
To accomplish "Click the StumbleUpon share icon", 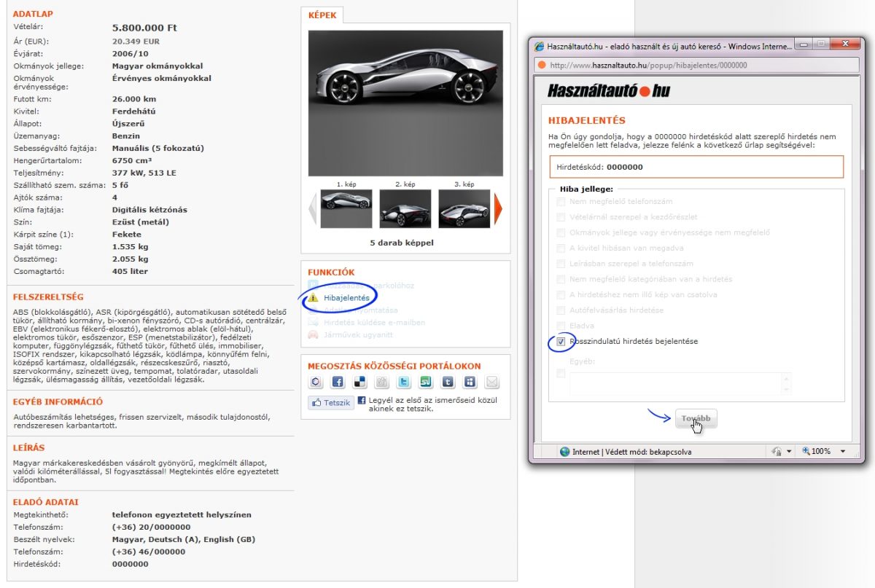I will tap(425, 380).
